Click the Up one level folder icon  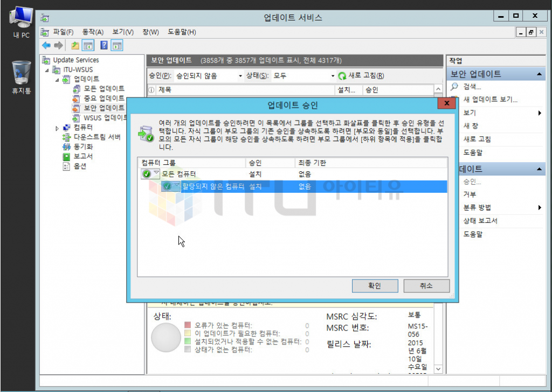[x=75, y=46]
